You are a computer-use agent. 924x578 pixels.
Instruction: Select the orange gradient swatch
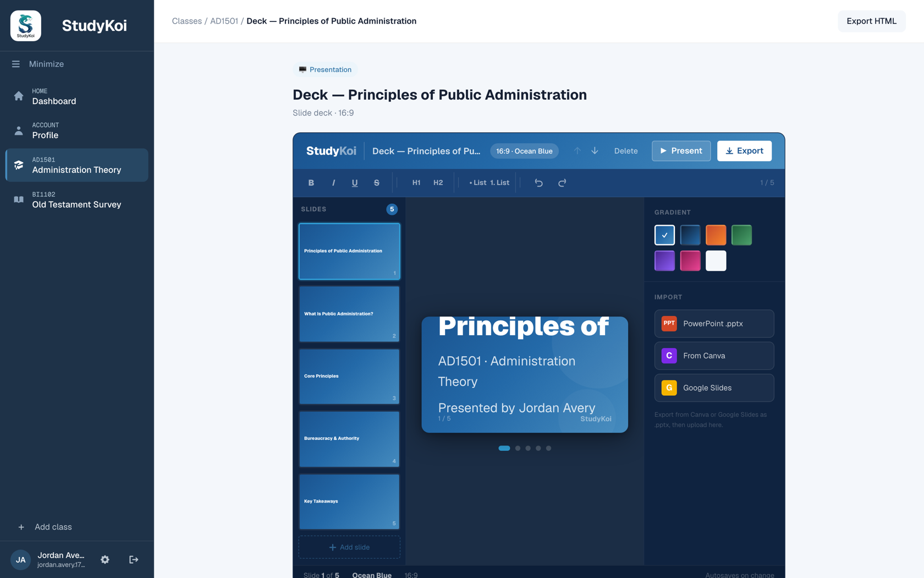tap(716, 235)
